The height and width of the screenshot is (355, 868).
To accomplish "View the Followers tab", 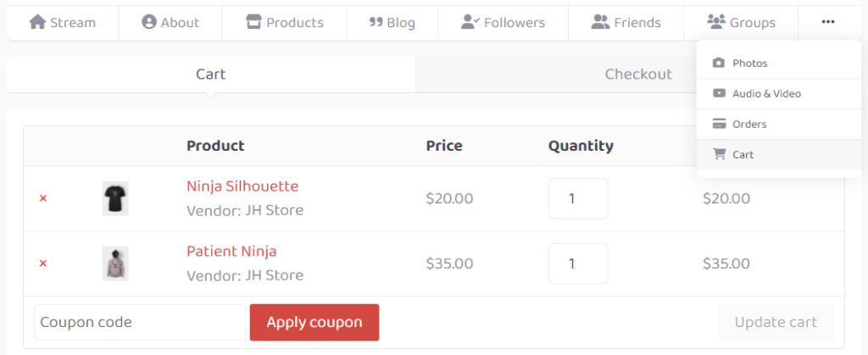I will tap(504, 23).
